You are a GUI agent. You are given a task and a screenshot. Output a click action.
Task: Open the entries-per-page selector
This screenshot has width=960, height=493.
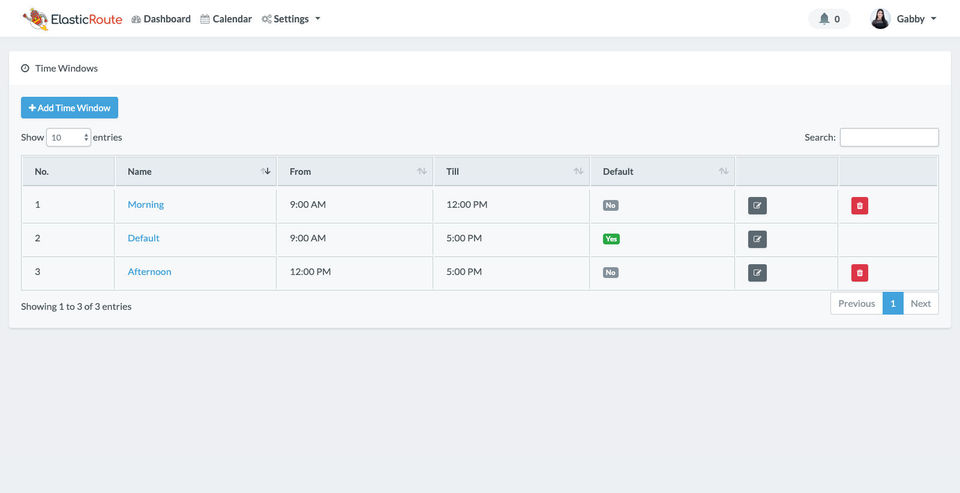coord(69,137)
